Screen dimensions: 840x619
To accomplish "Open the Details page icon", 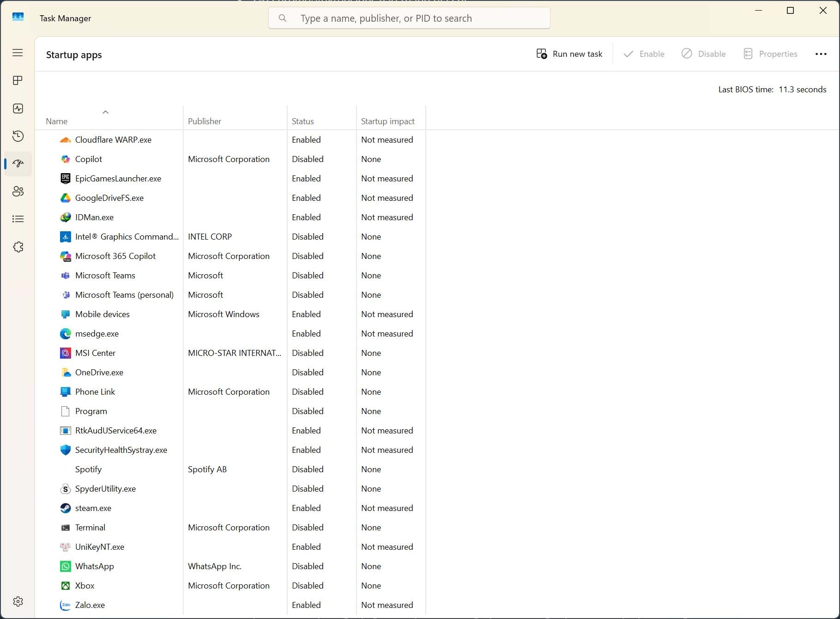I will [x=18, y=219].
